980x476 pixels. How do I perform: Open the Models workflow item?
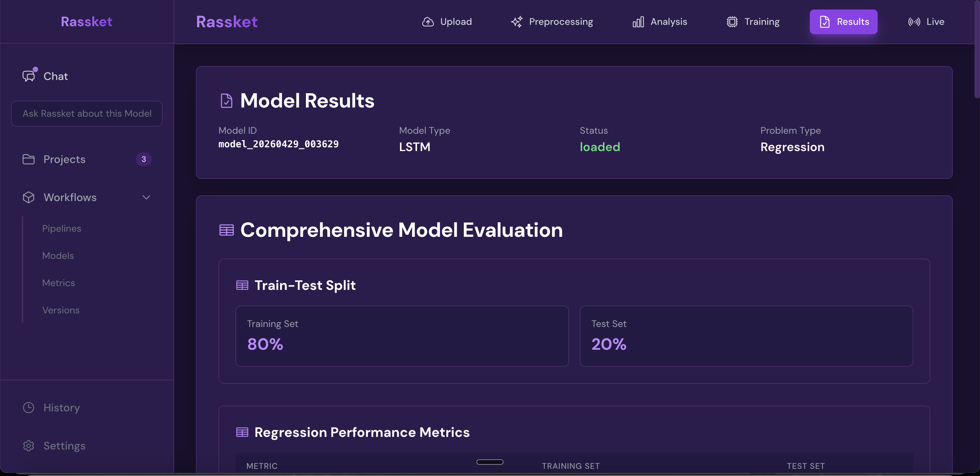58,256
